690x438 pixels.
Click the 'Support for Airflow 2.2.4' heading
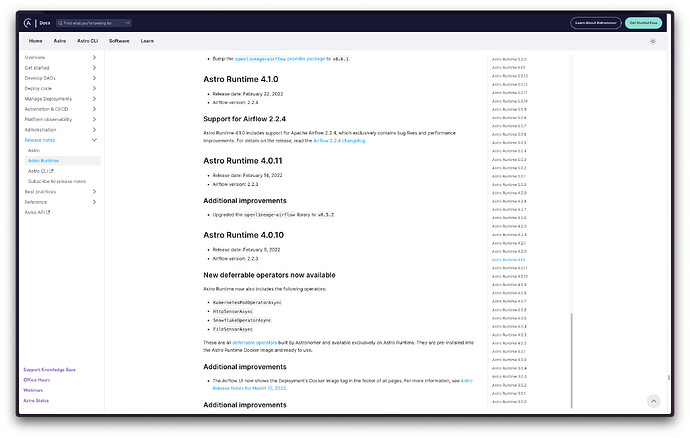point(245,119)
